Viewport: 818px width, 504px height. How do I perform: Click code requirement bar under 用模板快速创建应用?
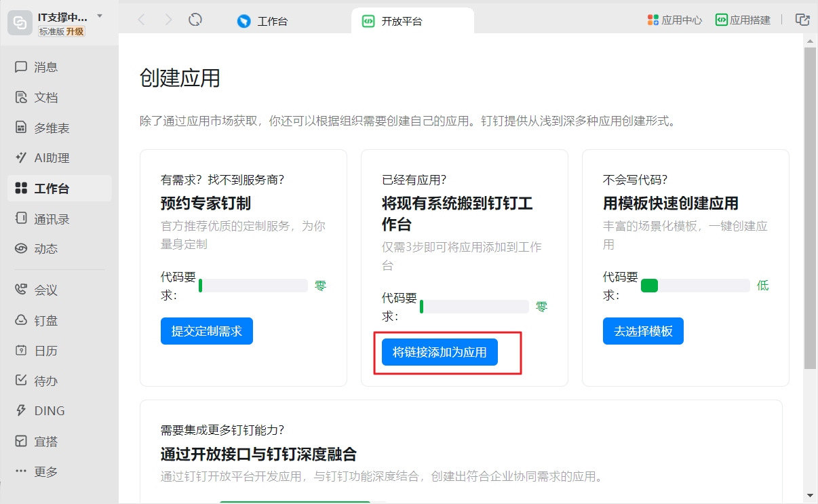[695, 286]
